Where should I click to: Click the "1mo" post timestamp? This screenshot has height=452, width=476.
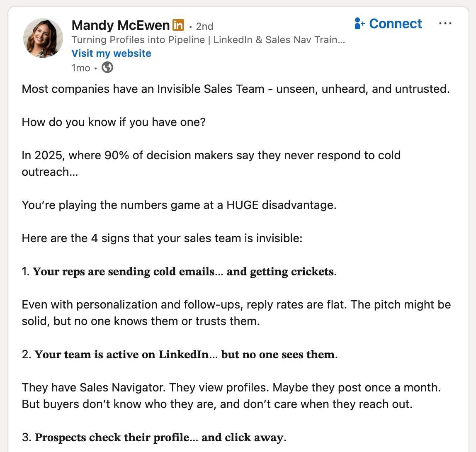click(81, 68)
